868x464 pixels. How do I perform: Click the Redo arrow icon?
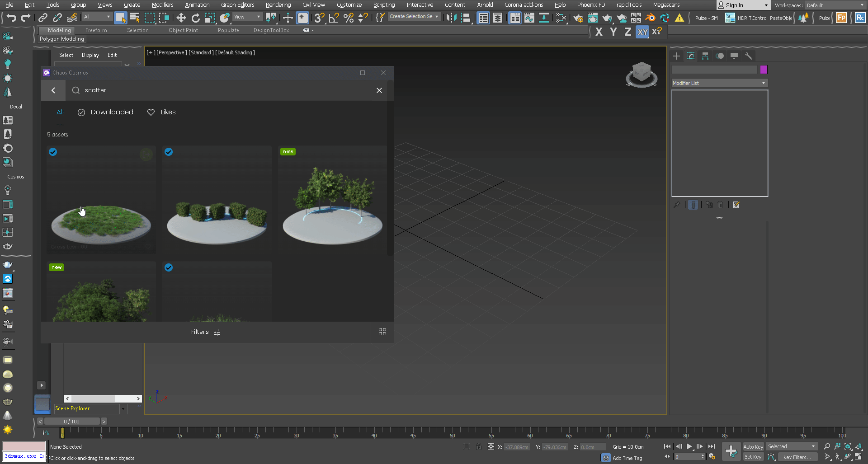click(26, 18)
